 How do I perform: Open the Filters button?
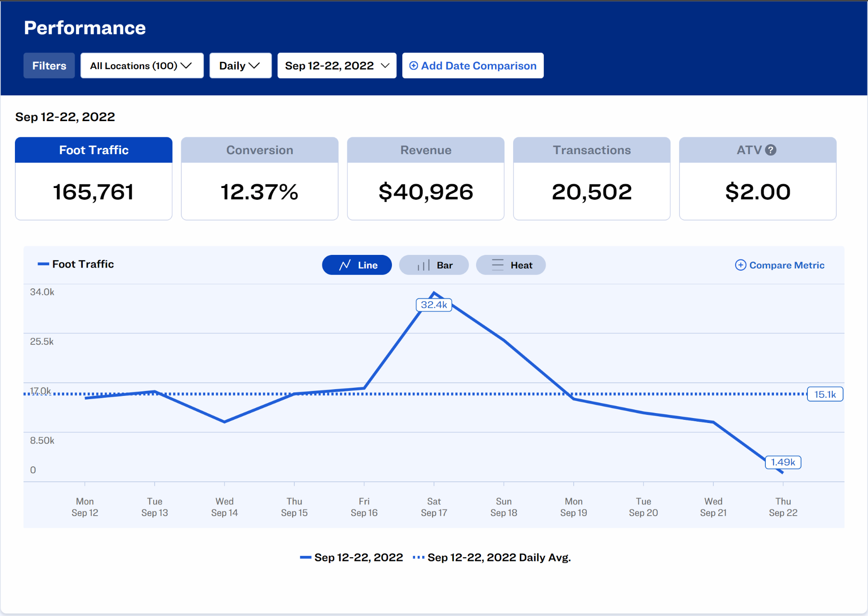[x=49, y=66]
